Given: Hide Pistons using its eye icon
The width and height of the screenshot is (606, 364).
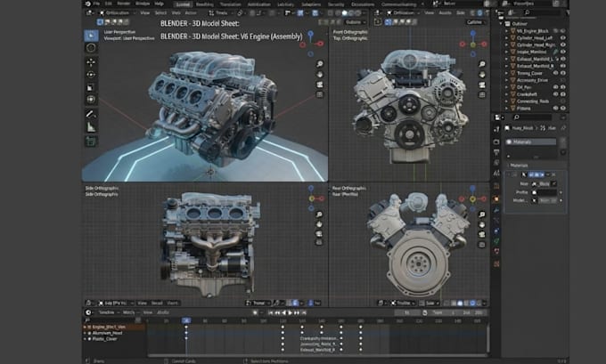Looking at the screenshot, I should coord(563,109).
